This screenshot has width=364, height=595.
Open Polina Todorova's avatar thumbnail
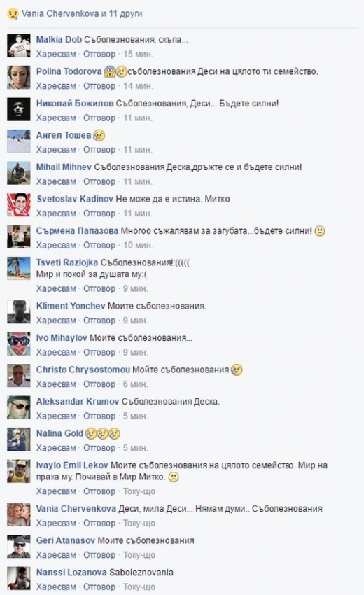(x=19, y=78)
